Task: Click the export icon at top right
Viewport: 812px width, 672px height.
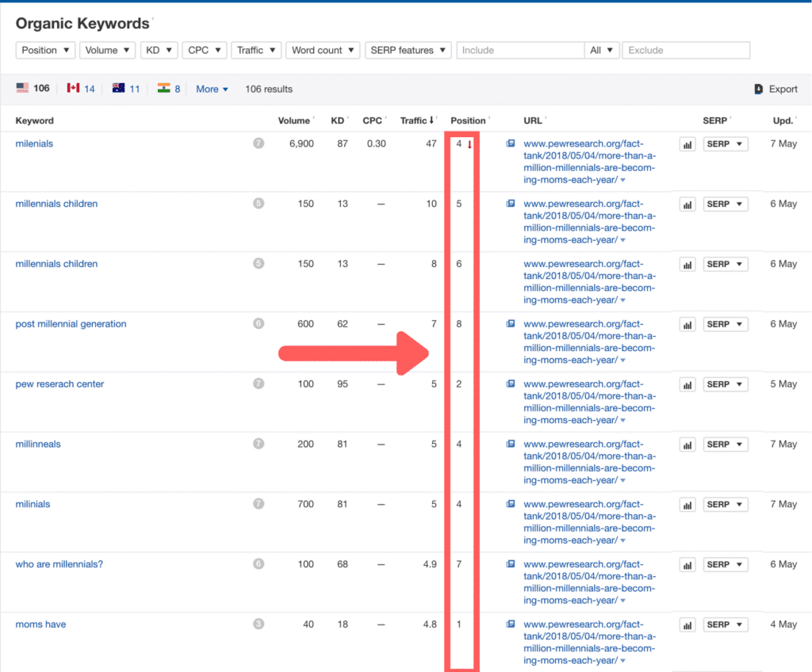Action: [x=759, y=90]
